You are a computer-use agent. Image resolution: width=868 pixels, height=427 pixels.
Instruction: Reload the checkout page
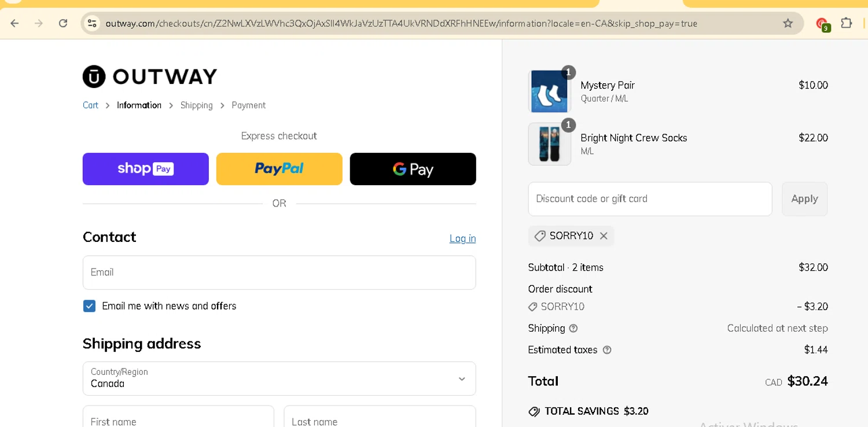63,23
